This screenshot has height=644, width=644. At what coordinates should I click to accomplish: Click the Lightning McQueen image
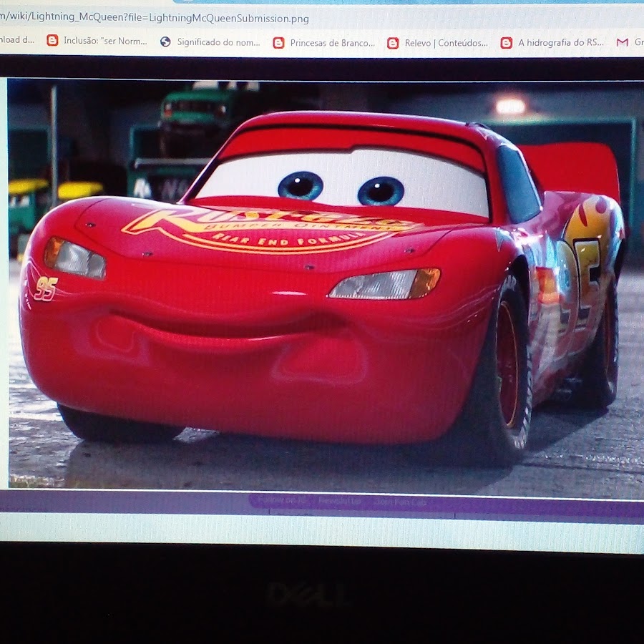click(x=326, y=288)
